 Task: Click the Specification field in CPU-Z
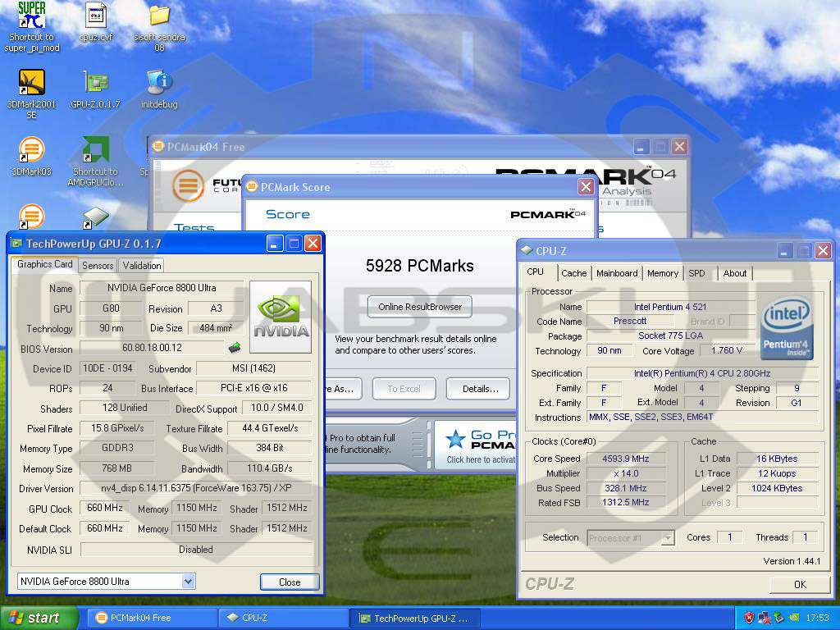point(702,373)
